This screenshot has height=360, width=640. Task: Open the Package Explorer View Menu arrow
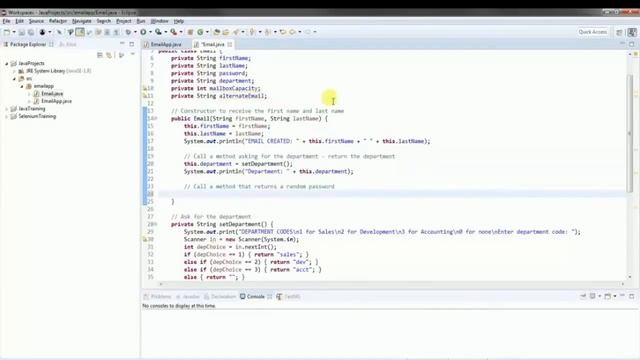coord(133,54)
